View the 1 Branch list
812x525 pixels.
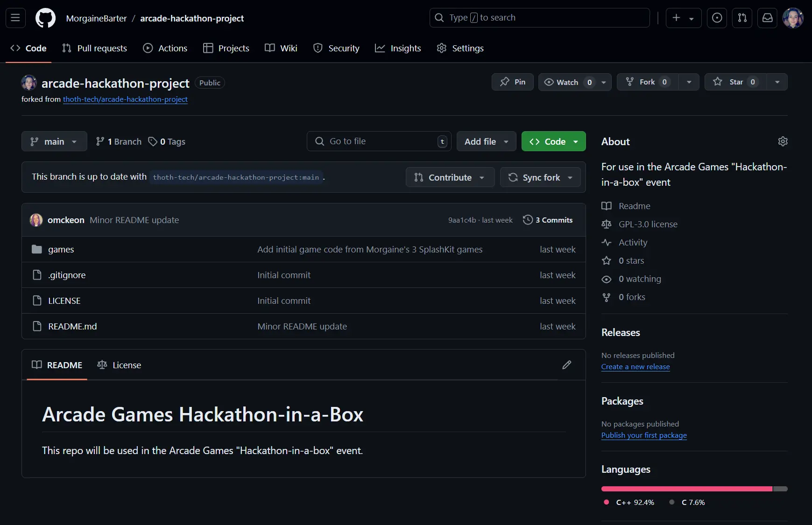pyautogui.click(x=119, y=141)
